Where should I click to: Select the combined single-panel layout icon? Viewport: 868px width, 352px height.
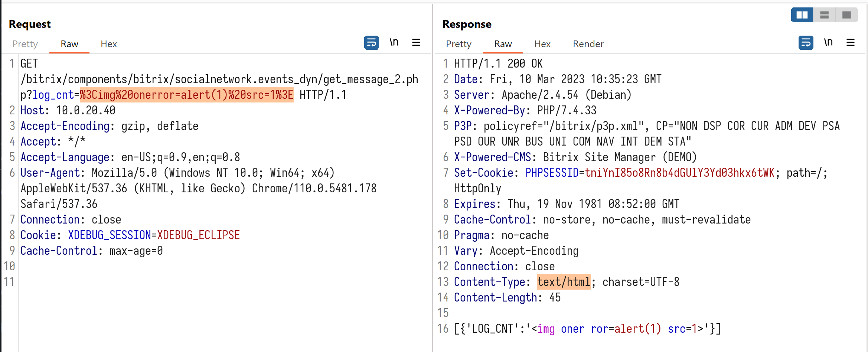(x=847, y=15)
